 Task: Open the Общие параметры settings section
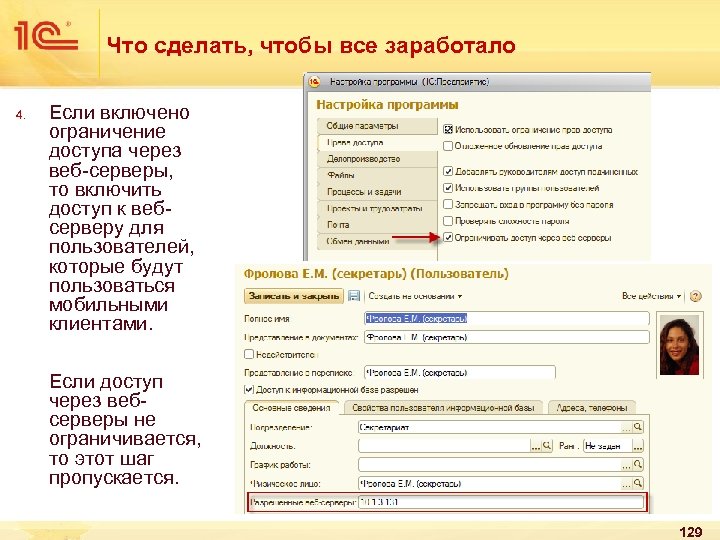pyautogui.click(x=377, y=126)
